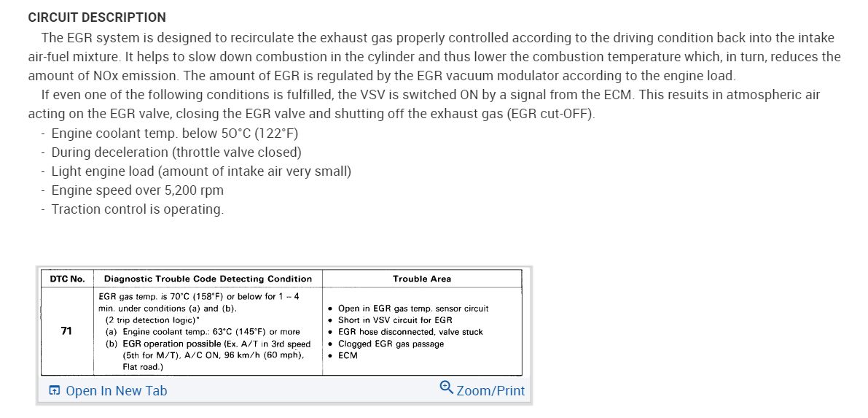Screen dimensions: 868x418
Task: Click the "DTC No." table header
Action: click(x=67, y=279)
